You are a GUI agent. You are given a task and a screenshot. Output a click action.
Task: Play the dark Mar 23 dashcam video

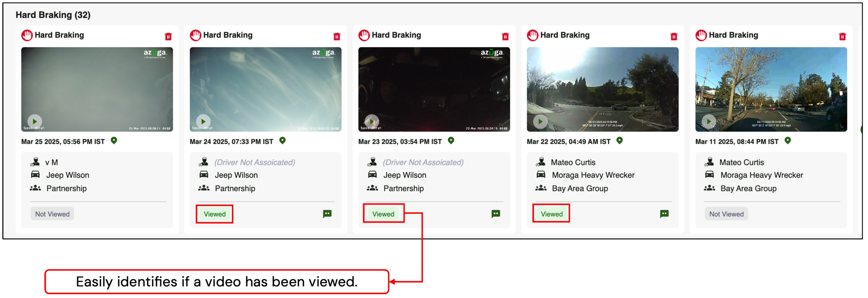click(x=372, y=121)
